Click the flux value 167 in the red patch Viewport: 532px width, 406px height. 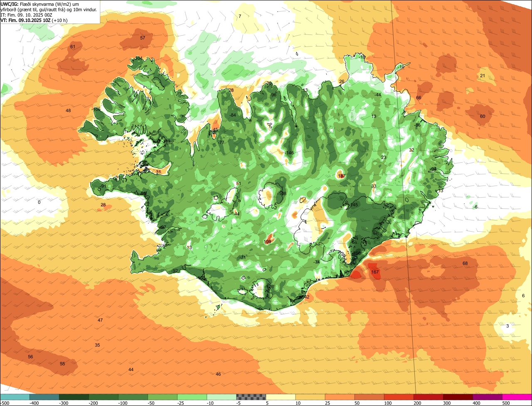click(375, 272)
